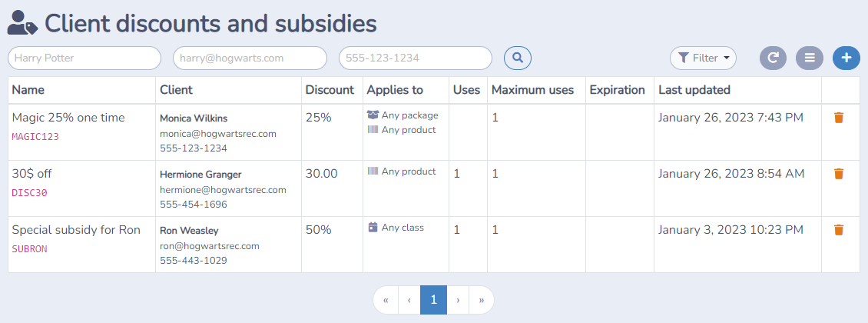The image size is (868, 323).
Task: Click the page title user-tag icon
Action: pos(22,23)
